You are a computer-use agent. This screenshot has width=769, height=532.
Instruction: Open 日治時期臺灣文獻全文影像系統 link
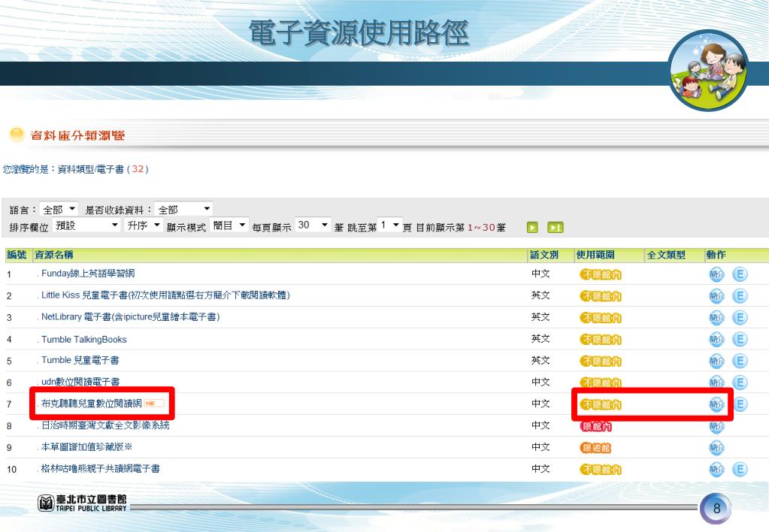coord(105,425)
